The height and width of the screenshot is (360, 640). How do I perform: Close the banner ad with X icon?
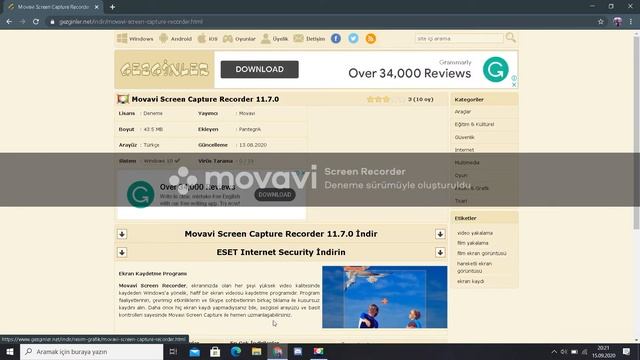[514, 84]
